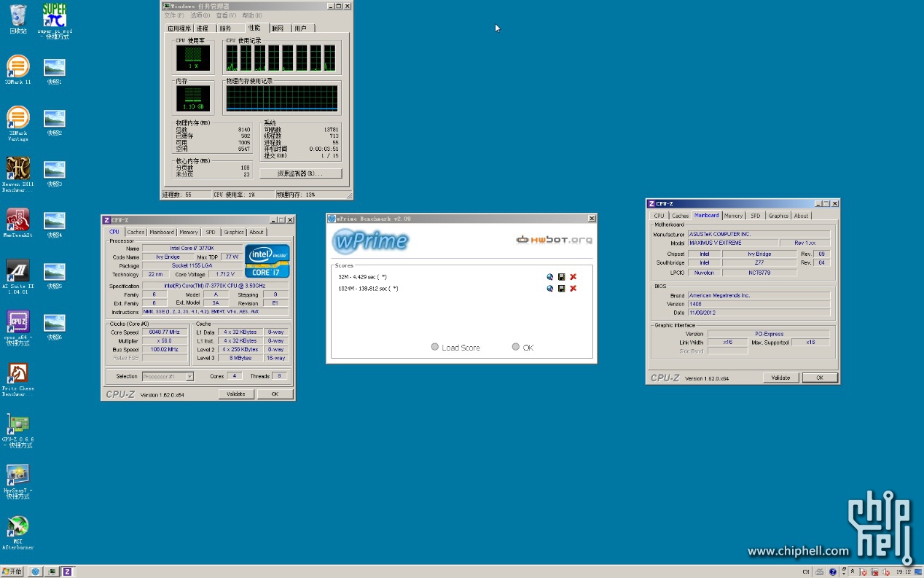The image size is (924, 578).
Task: Switch to 应用程序 tab in Task Manager
Action: pyautogui.click(x=179, y=28)
